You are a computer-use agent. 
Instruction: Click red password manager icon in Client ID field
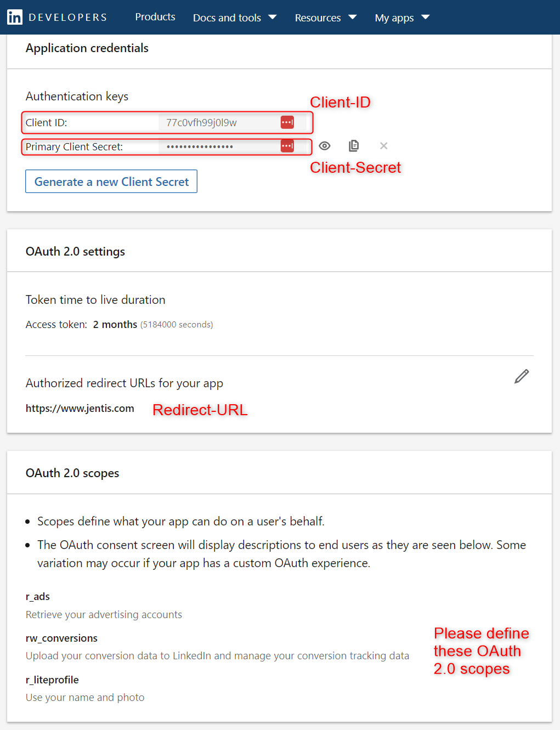coord(287,122)
